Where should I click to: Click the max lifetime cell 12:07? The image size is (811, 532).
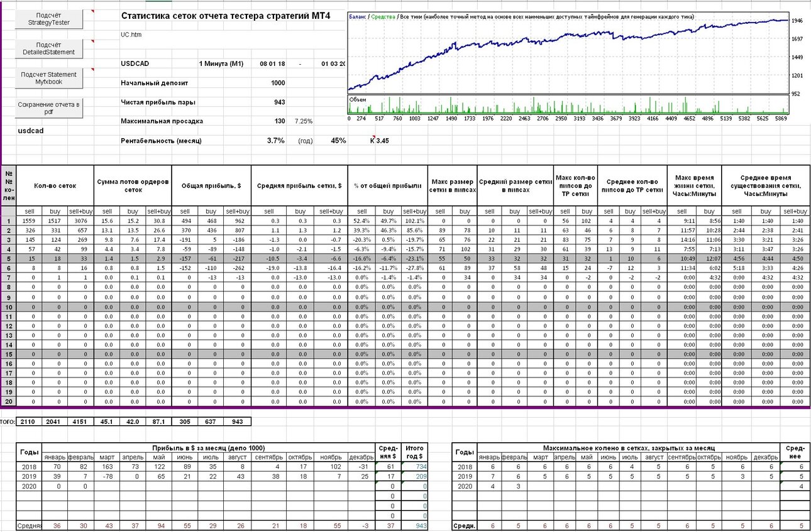(x=709, y=259)
